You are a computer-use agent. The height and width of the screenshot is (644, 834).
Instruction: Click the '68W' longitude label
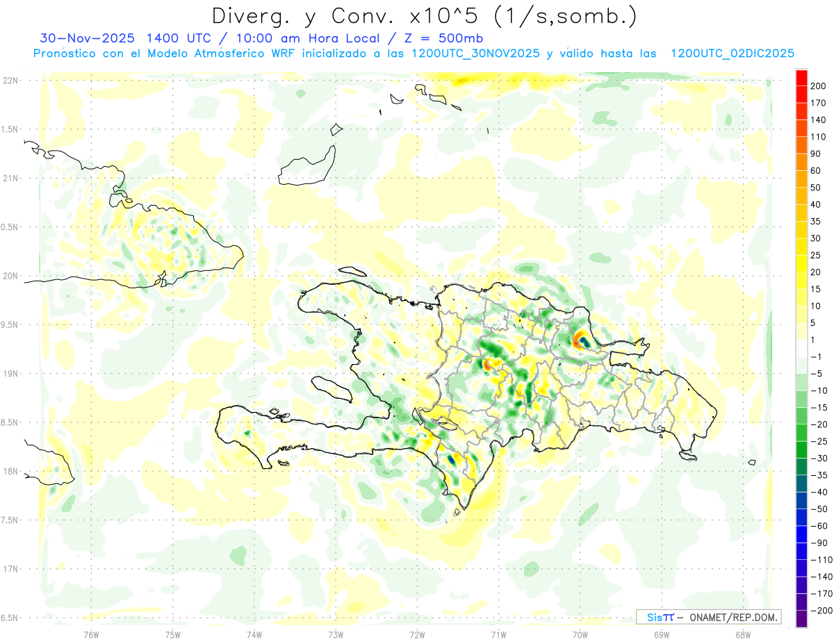pos(743,634)
